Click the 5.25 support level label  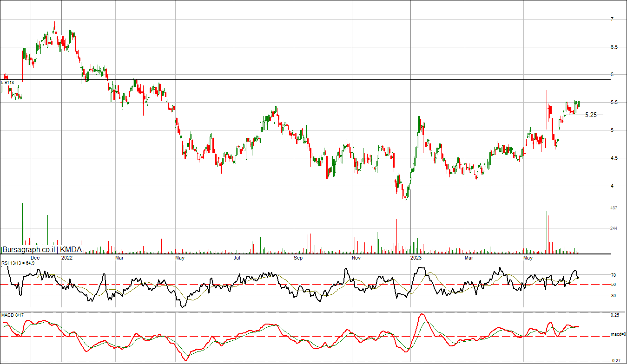pyautogui.click(x=590, y=115)
